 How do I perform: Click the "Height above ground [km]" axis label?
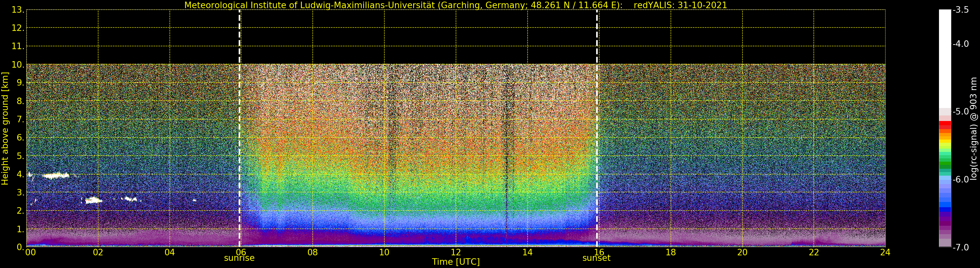pyautogui.click(x=5, y=128)
